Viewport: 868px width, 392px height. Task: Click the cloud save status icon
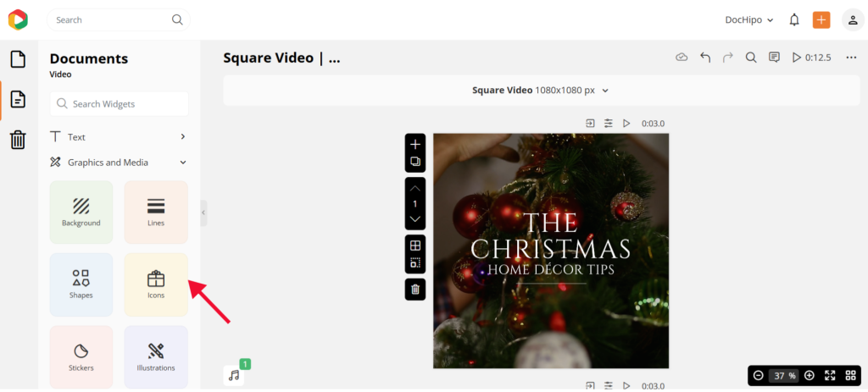(682, 58)
